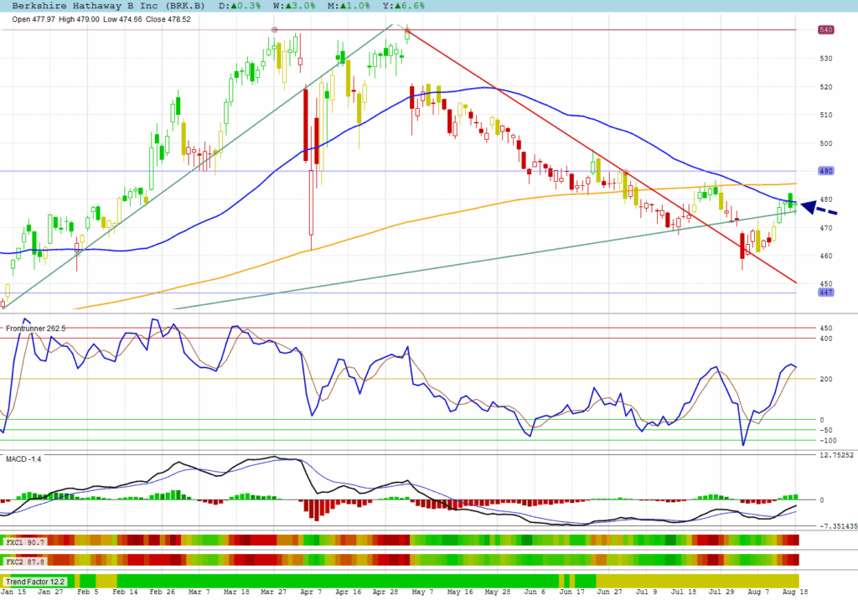
Task: Click the Jan 15 date label
Action: click(13, 592)
